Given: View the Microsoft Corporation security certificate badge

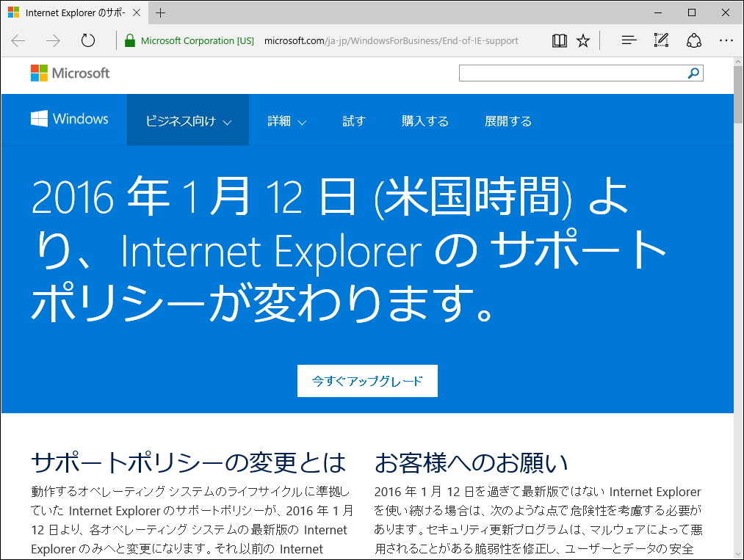Looking at the screenshot, I should (x=187, y=40).
